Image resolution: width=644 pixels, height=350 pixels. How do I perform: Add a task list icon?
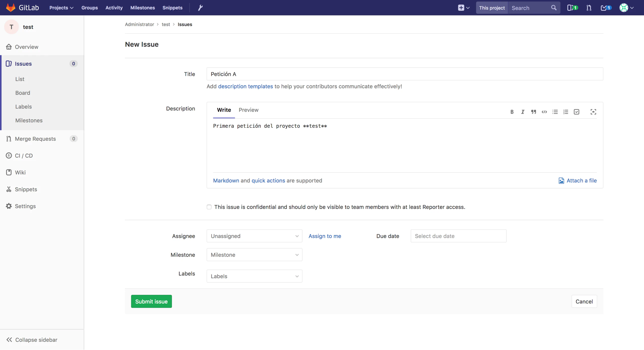(576, 112)
